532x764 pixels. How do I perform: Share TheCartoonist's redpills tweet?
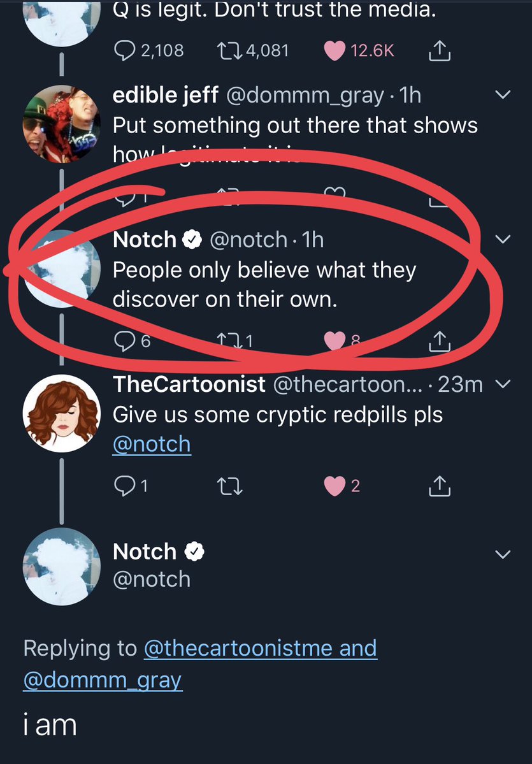click(x=439, y=486)
